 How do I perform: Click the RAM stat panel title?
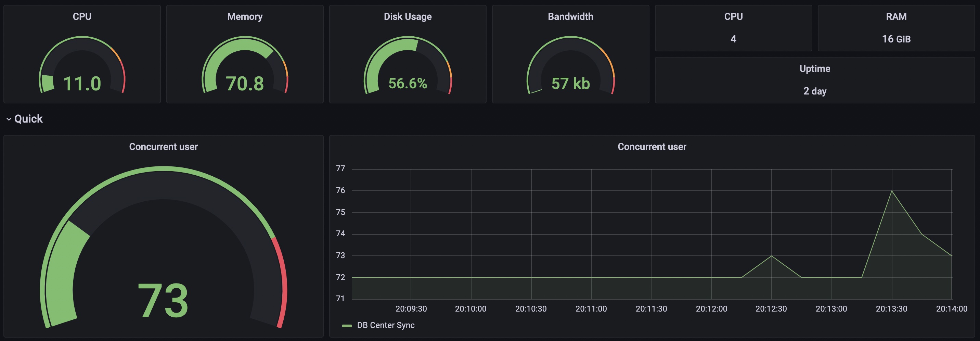pos(896,16)
